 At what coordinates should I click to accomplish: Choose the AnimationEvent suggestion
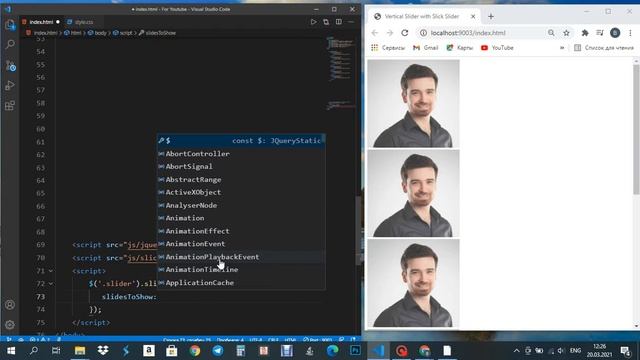click(241, 244)
